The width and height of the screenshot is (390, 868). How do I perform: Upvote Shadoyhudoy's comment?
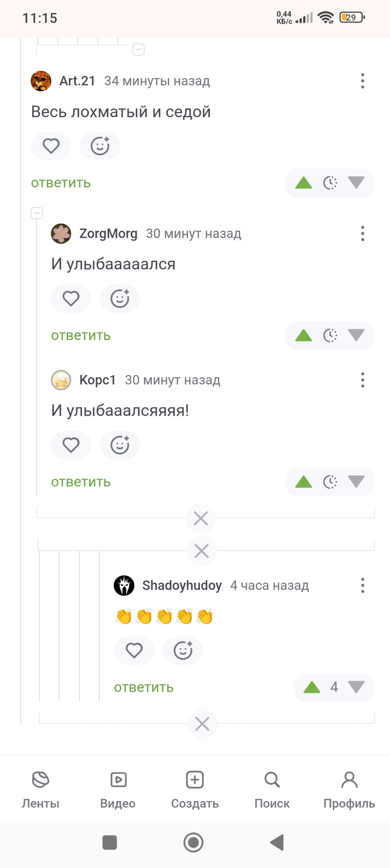tap(312, 687)
